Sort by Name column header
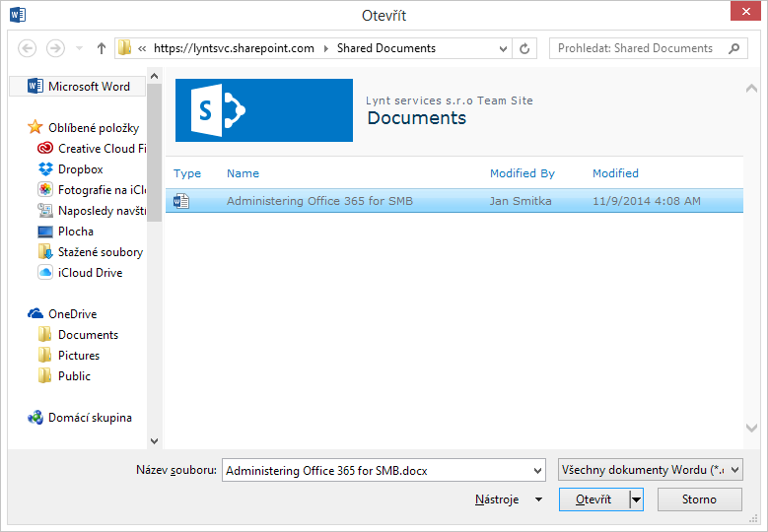The image size is (768, 532). pyautogui.click(x=243, y=173)
